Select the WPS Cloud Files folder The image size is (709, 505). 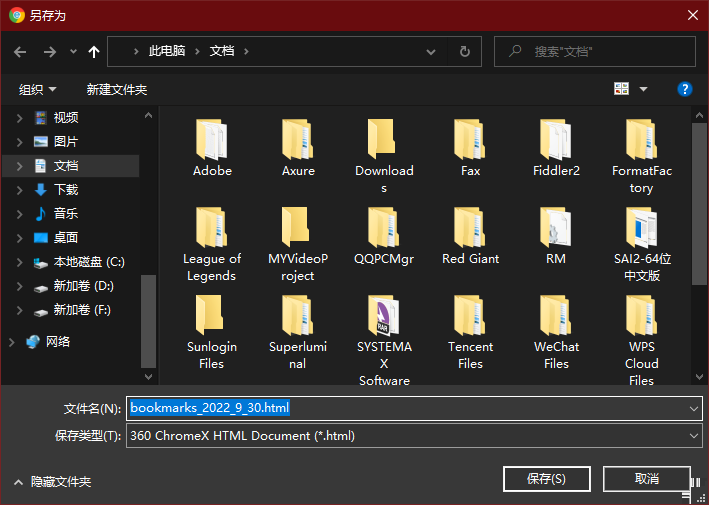click(641, 340)
